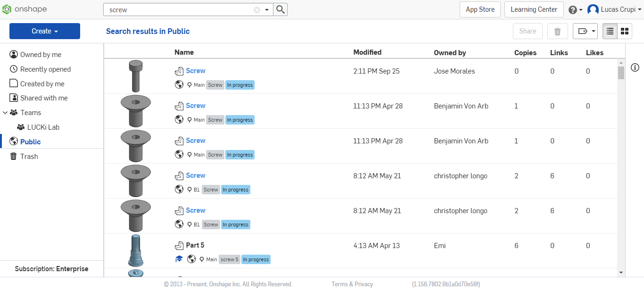Click the education graduation cap icon on Part 5
The width and height of the screenshot is (644, 291).
[x=179, y=259]
